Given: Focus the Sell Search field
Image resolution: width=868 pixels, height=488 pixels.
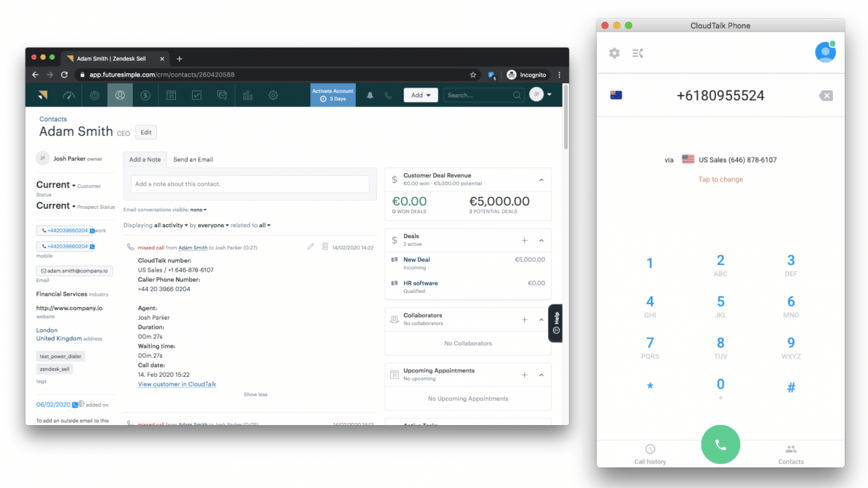Looking at the screenshot, I should (x=484, y=95).
